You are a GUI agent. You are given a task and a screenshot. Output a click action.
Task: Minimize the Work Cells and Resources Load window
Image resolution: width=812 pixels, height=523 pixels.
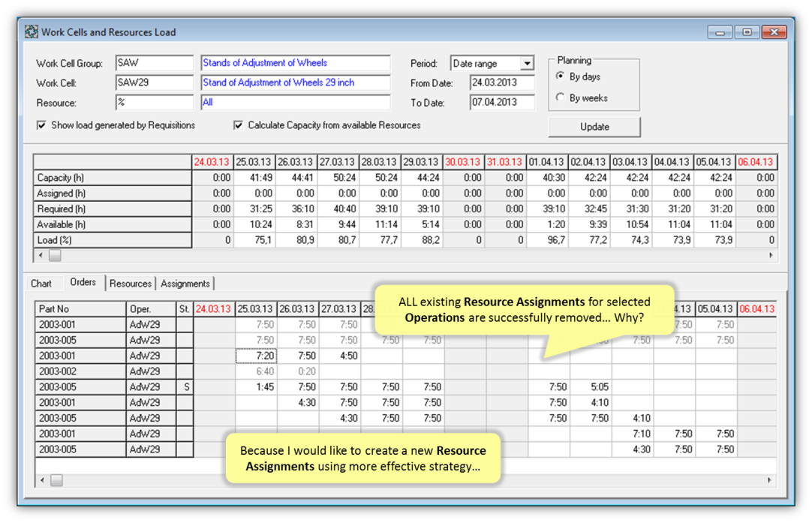(x=720, y=32)
